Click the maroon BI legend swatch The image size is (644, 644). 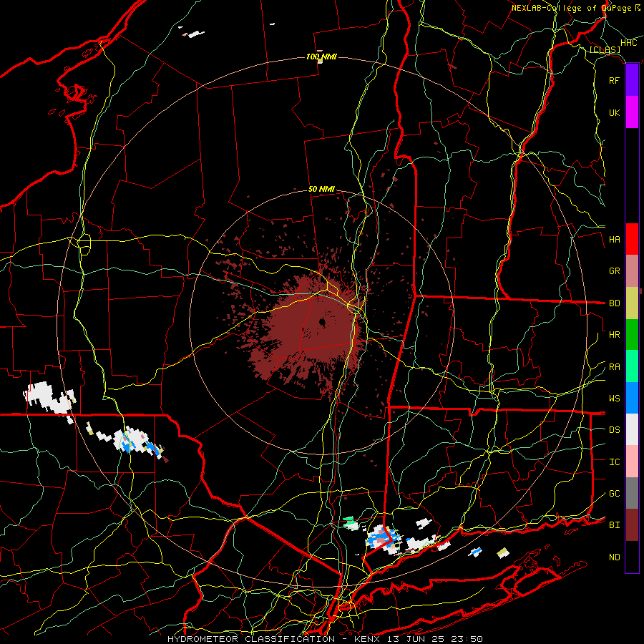pyautogui.click(x=632, y=525)
